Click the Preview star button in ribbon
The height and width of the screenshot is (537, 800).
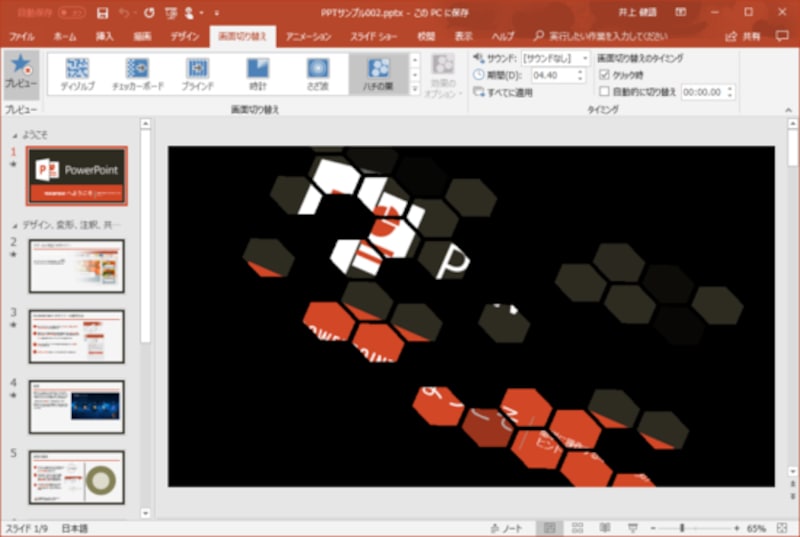pos(21,75)
